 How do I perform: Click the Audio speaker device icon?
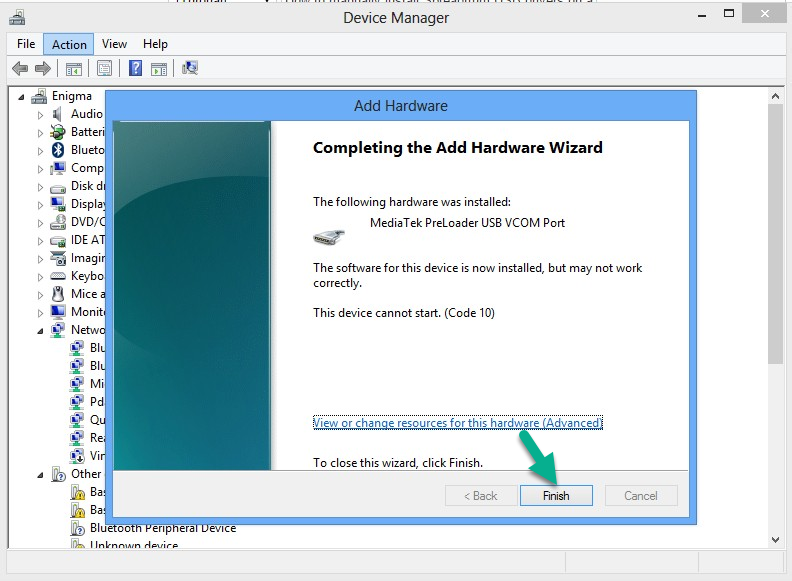(57, 114)
